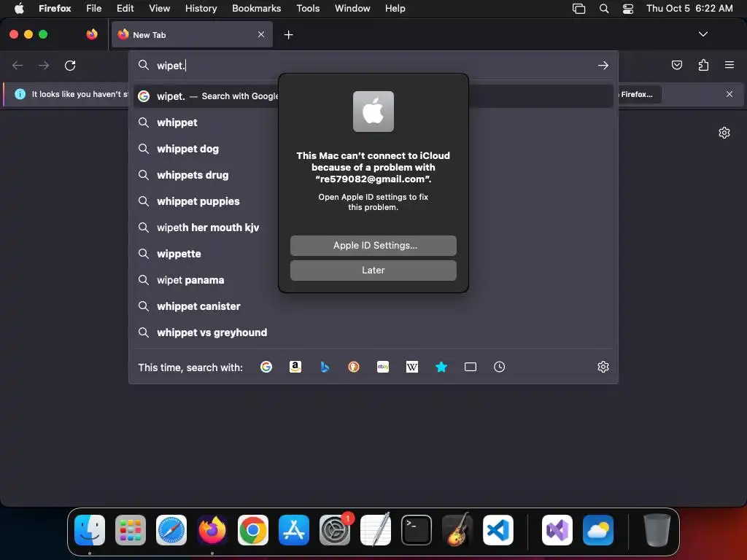747x560 pixels.
Task: Open Firefox application hamburger menu
Action: point(729,65)
